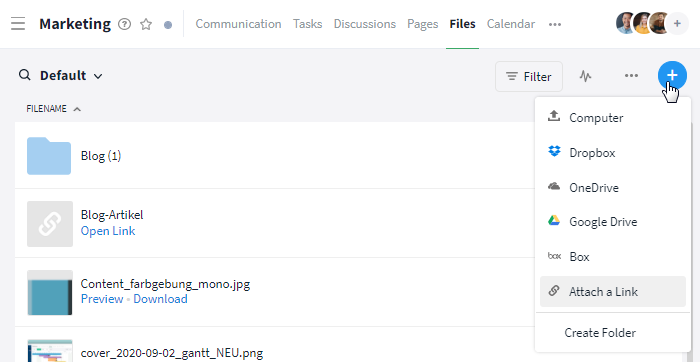Click the Blog-Artikel link thumbnail icon

coord(50,224)
